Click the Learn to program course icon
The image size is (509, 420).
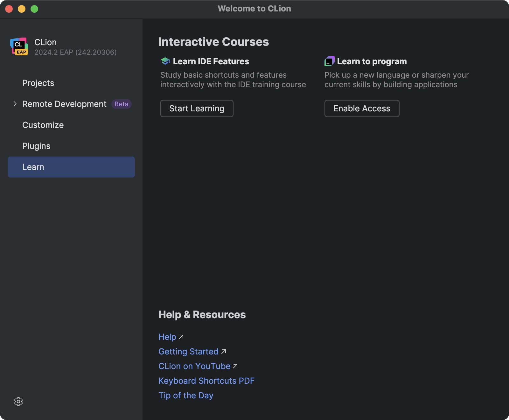329,61
